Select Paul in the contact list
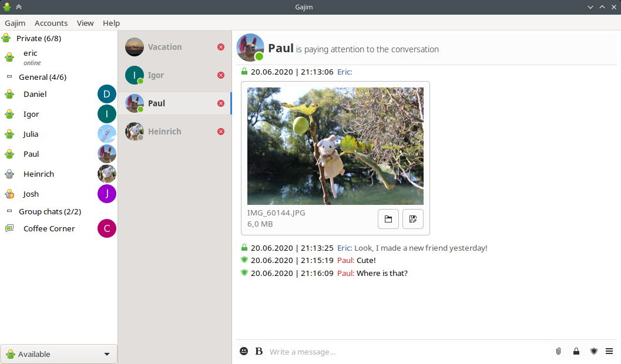 [x=59, y=154]
